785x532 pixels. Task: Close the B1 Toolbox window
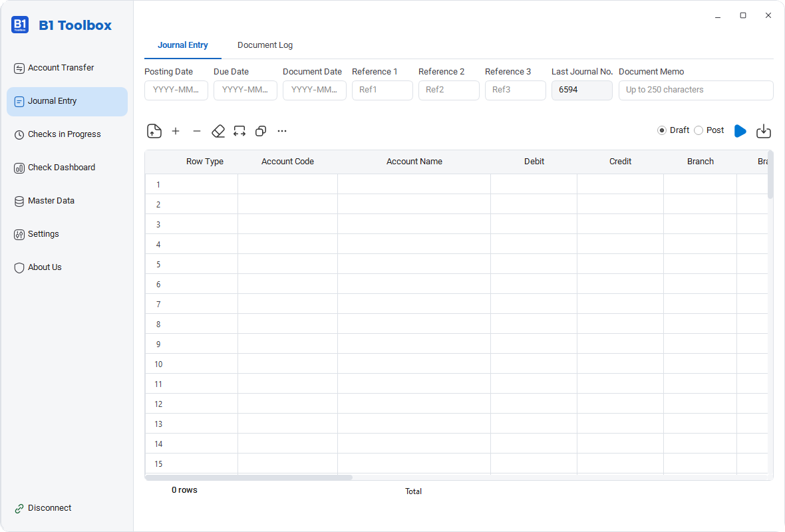(x=768, y=15)
